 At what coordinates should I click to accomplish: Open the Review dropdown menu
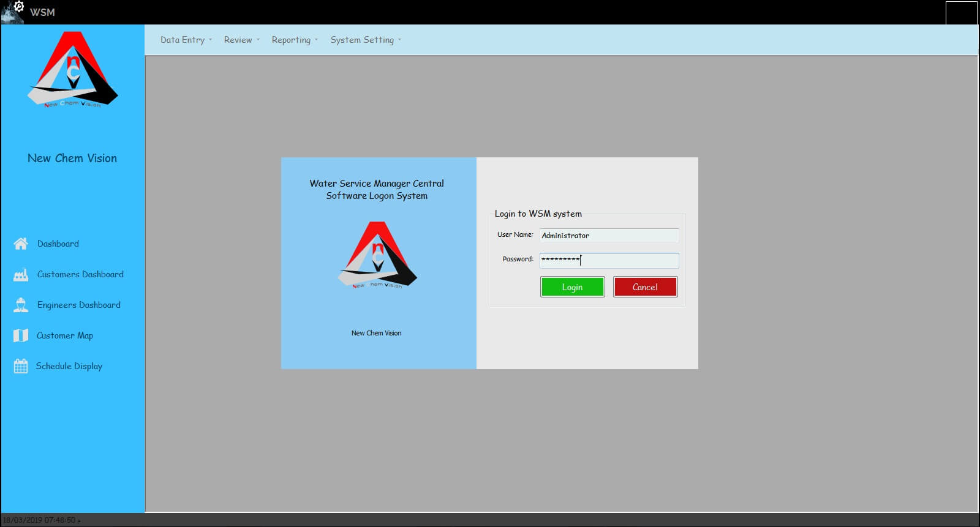[x=241, y=40]
